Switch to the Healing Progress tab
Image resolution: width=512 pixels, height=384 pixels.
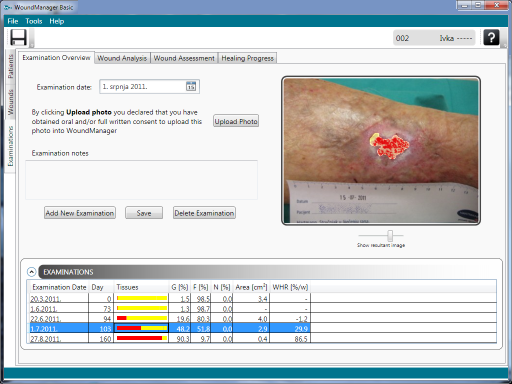click(247, 58)
